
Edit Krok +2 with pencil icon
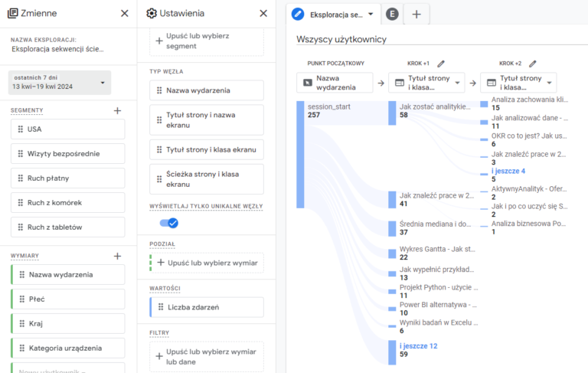533,64
